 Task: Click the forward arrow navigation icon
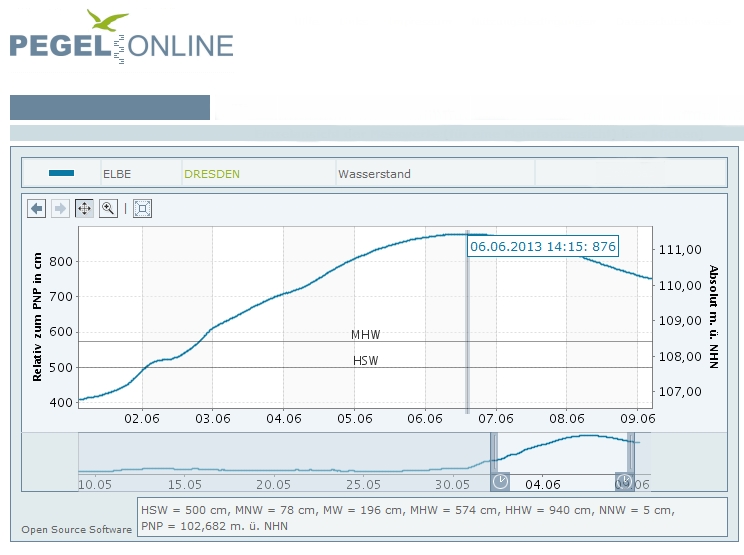click(60, 208)
